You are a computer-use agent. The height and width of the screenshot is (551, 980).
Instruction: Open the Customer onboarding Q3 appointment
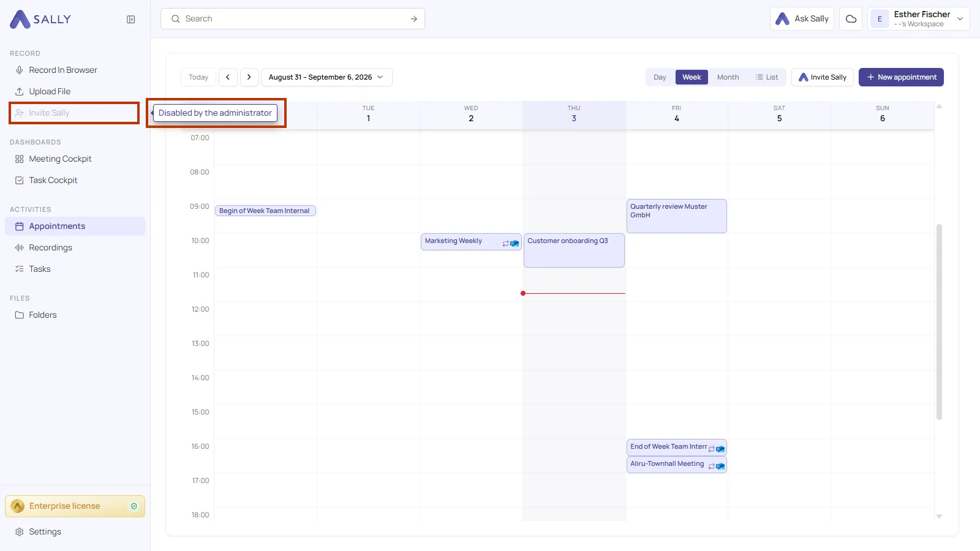tap(574, 250)
